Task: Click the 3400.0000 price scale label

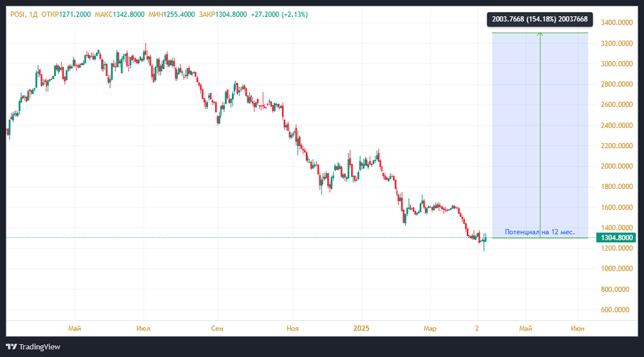Action: (x=618, y=23)
